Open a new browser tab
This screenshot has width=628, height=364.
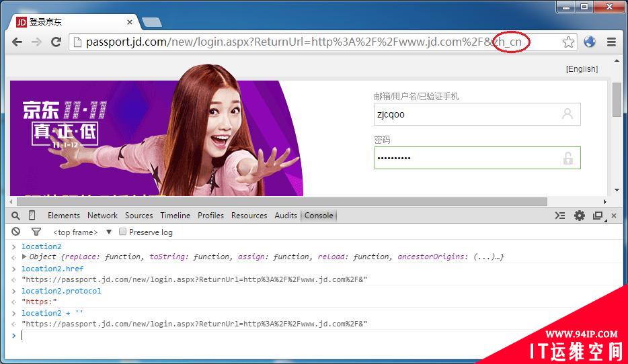coord(152,22)
